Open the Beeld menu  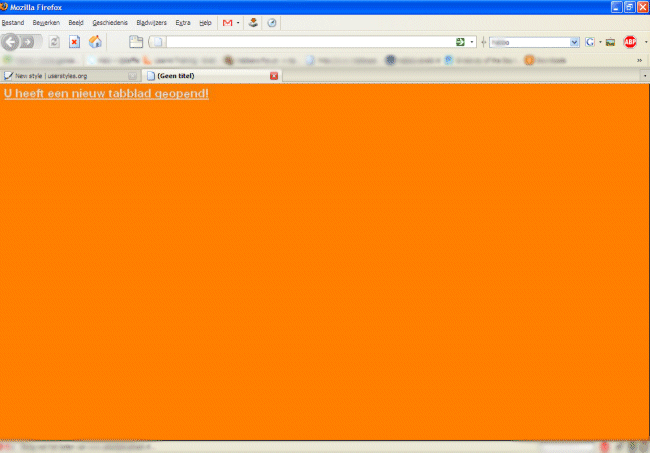pyautogui.click(x=76, y=23)
